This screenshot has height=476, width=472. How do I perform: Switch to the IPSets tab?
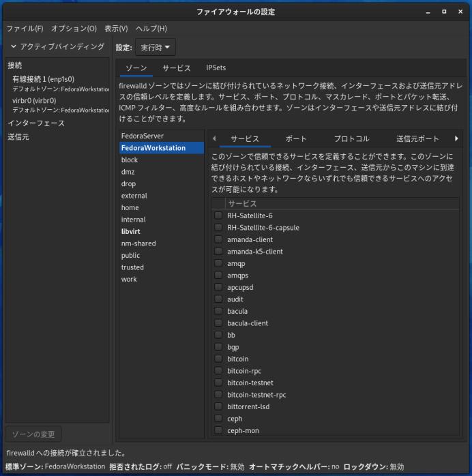click(216, 68)
